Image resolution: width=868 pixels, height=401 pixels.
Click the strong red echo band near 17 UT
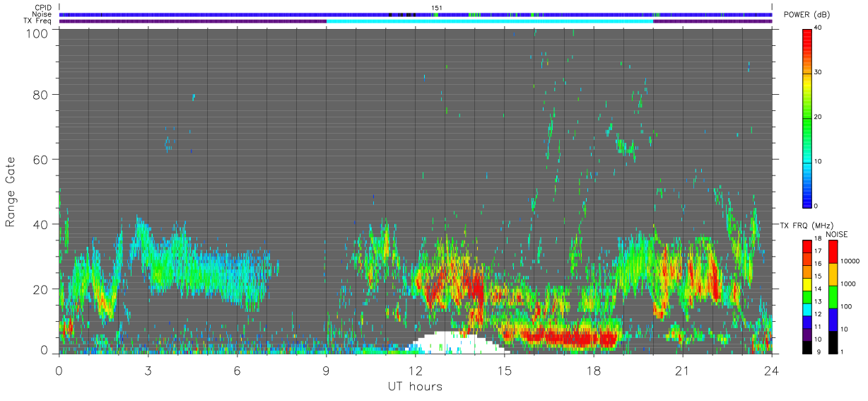click(569, 337)
